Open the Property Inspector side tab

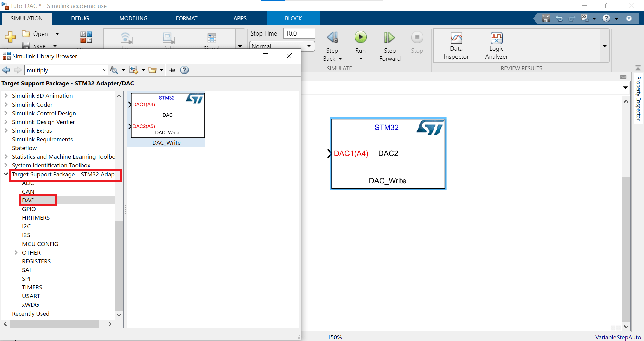pyautogui.click(x=638, y=98)
